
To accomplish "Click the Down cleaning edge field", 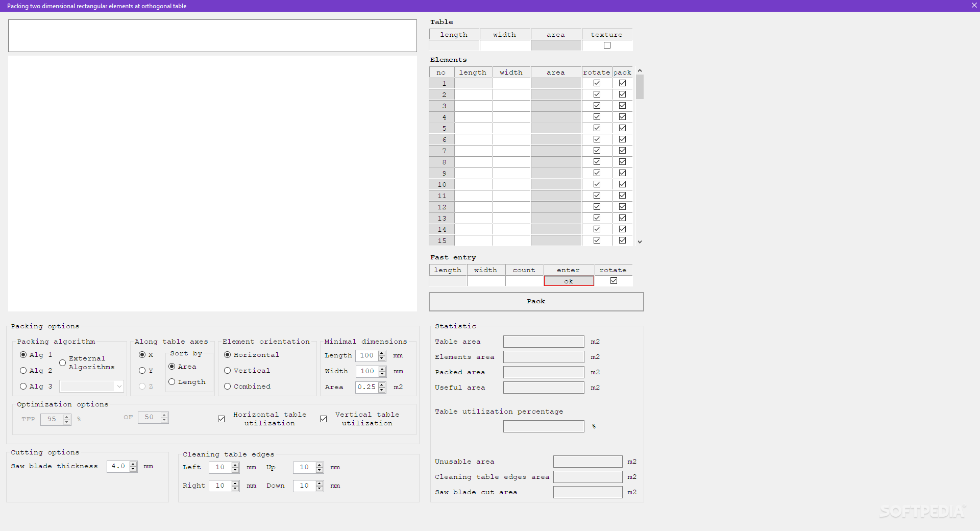I will pyautogui.click(x=305, y=486).
